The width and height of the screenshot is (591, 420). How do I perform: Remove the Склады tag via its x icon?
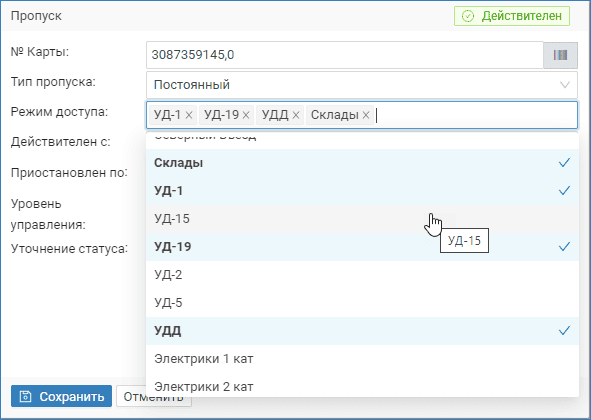coord(366,115)
